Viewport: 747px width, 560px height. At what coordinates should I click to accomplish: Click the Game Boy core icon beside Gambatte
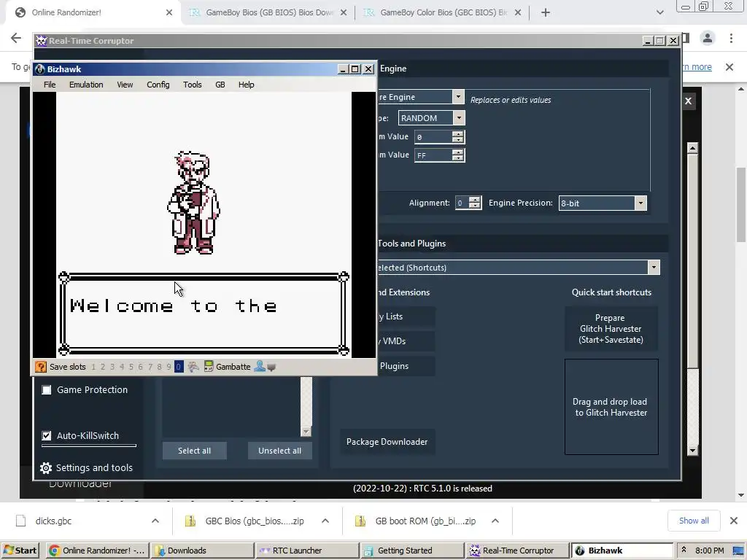point(208,367)
